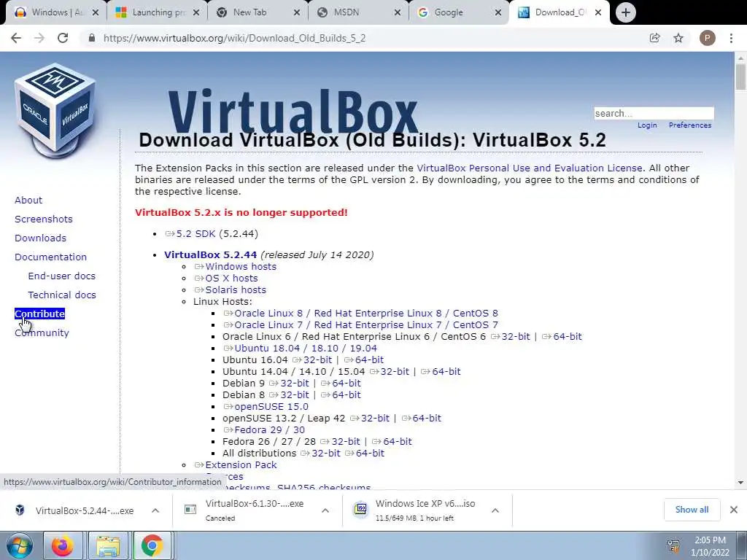
Task: Open a new tab with plus button
Action: coord(625,12)
